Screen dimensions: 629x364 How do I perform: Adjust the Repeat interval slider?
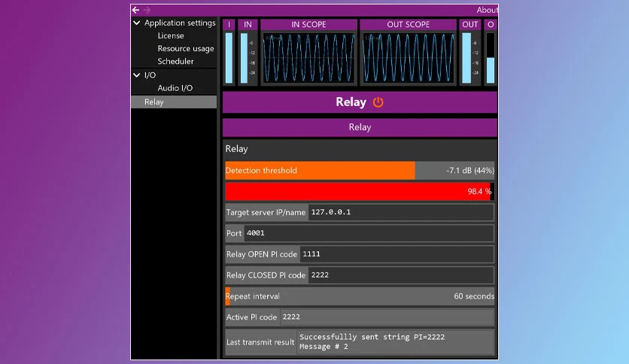[x=360, y=296]
